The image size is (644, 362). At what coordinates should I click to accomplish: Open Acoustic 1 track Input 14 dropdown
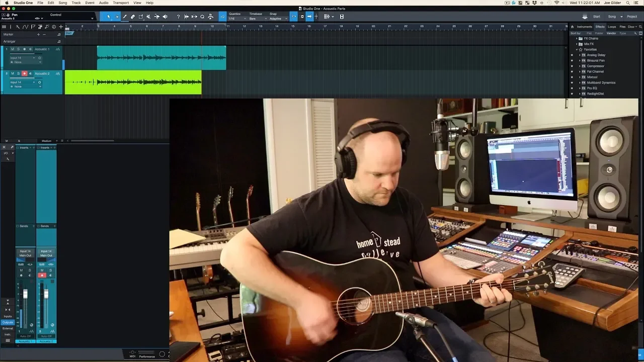[23, 58]
